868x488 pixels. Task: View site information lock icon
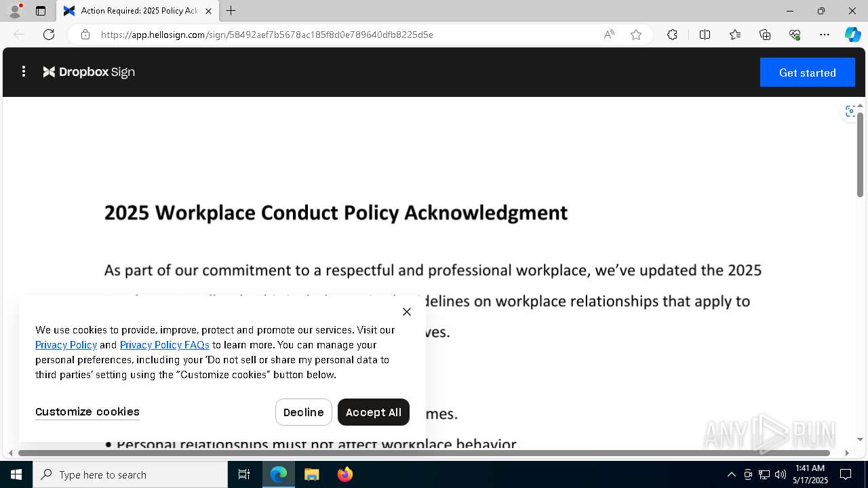(85, 35)
